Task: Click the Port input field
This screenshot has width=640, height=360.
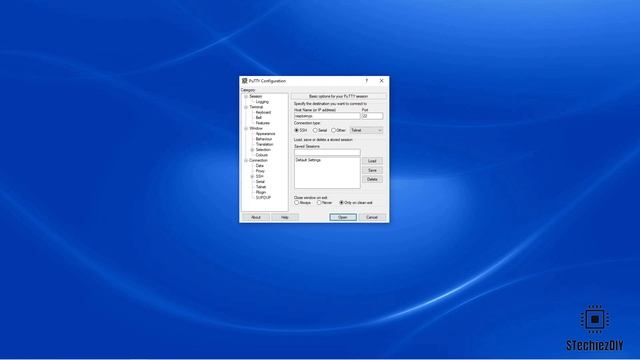Action: coord(373,116)
